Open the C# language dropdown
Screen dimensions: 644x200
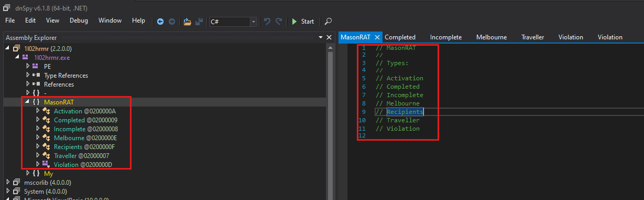(x=254, y=22)
